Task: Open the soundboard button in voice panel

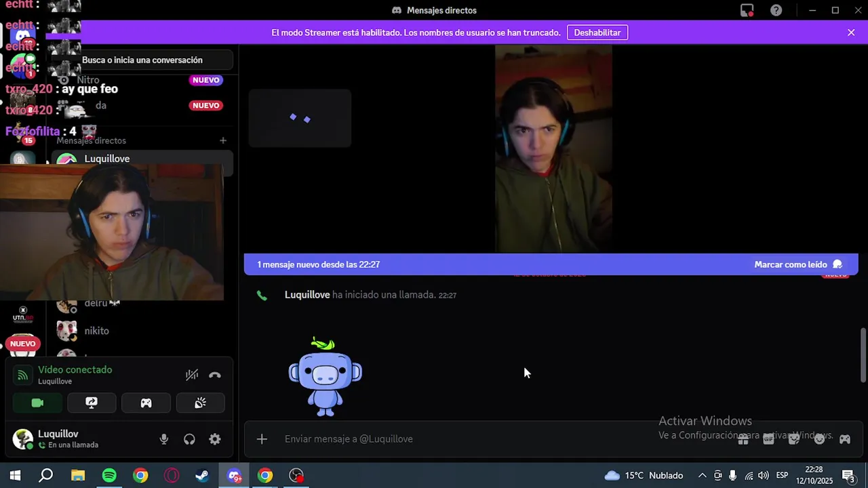Action: (200, 403)
